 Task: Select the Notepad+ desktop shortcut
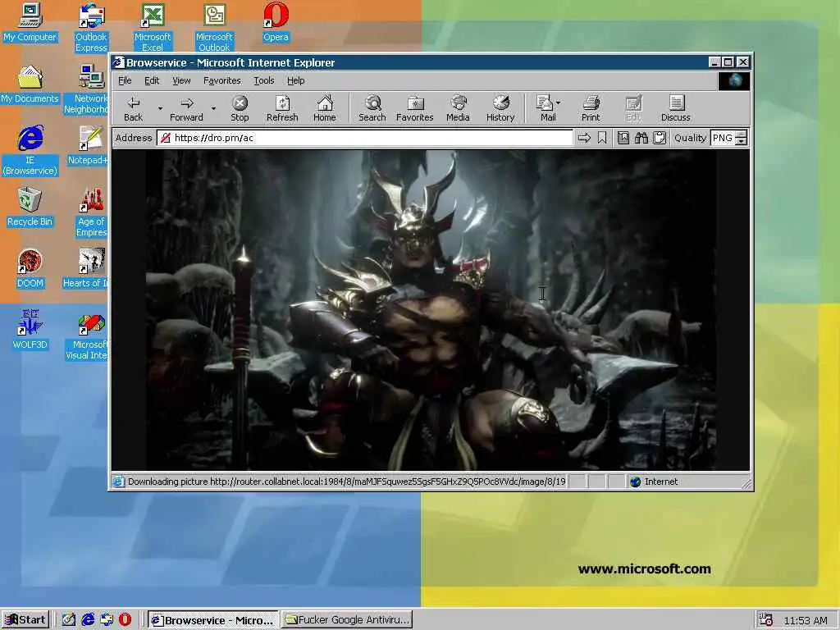(89, 145)
